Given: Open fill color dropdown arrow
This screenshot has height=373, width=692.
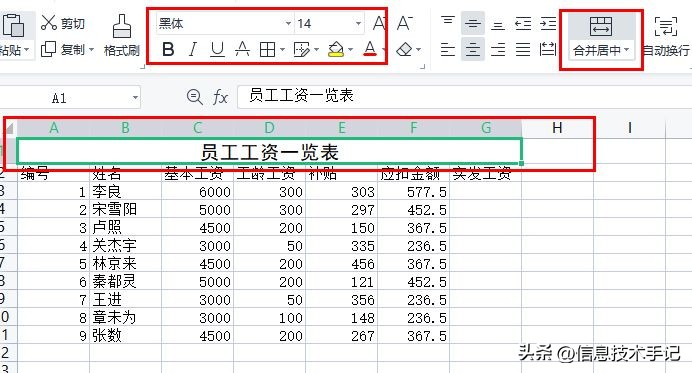Looking at the screenshot, I should point(350,49).
